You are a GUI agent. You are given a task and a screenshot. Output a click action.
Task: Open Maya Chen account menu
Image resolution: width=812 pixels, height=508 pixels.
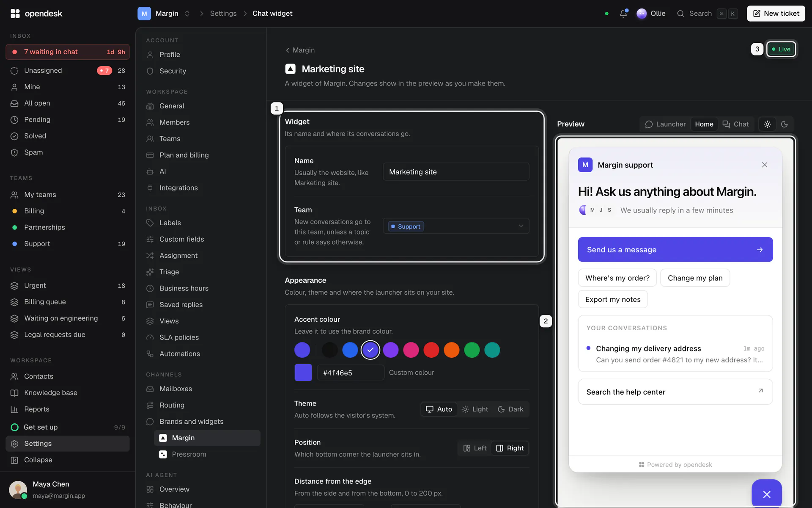coord(68,490)
